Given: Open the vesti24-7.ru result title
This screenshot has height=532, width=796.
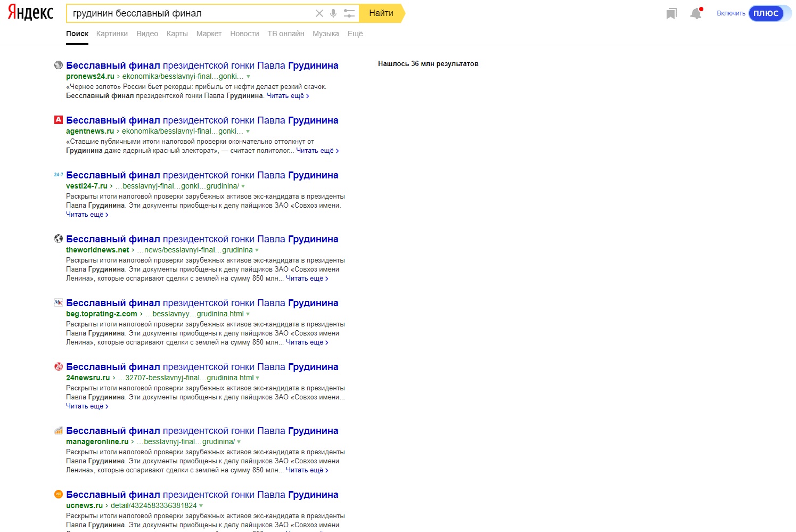Looking at the screenshot, I should point(202,175).
